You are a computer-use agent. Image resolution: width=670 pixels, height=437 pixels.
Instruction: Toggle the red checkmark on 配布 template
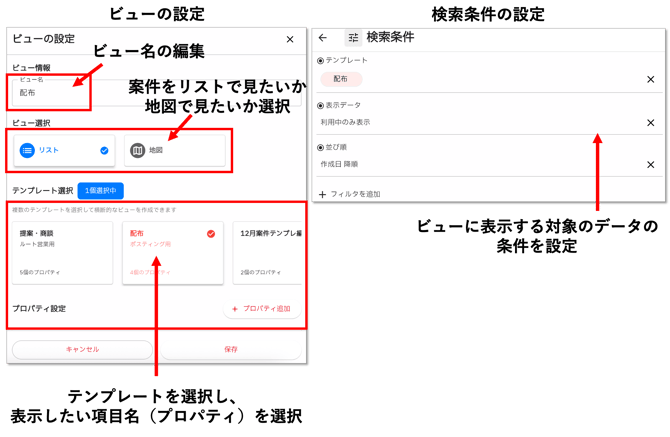click(x=211, y=233)
